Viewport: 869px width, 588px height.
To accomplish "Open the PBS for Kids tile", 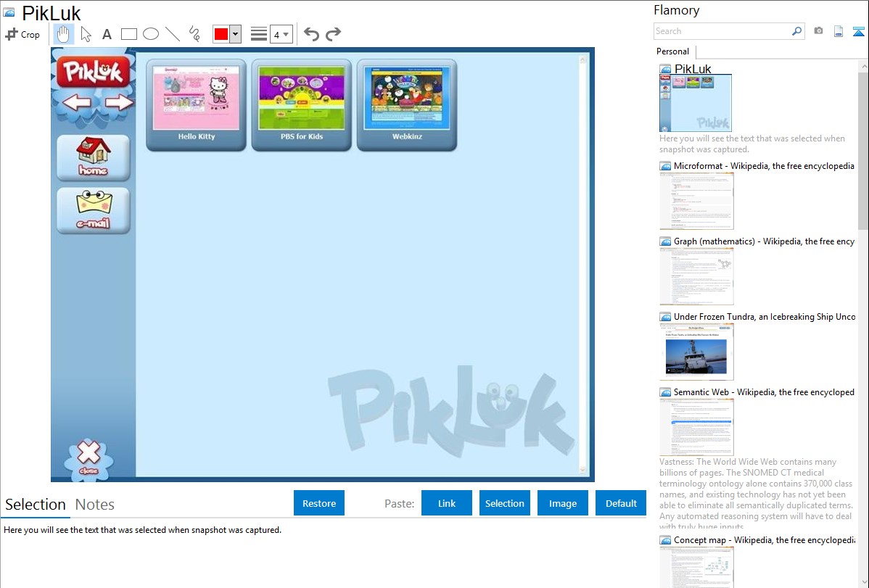I will 302,104.
